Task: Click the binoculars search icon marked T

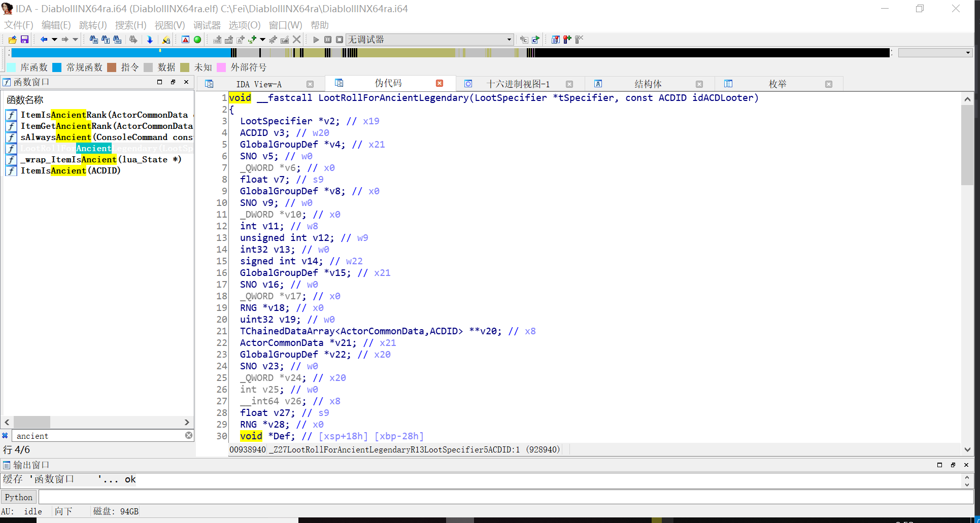Action: click(x=106, y=40)
